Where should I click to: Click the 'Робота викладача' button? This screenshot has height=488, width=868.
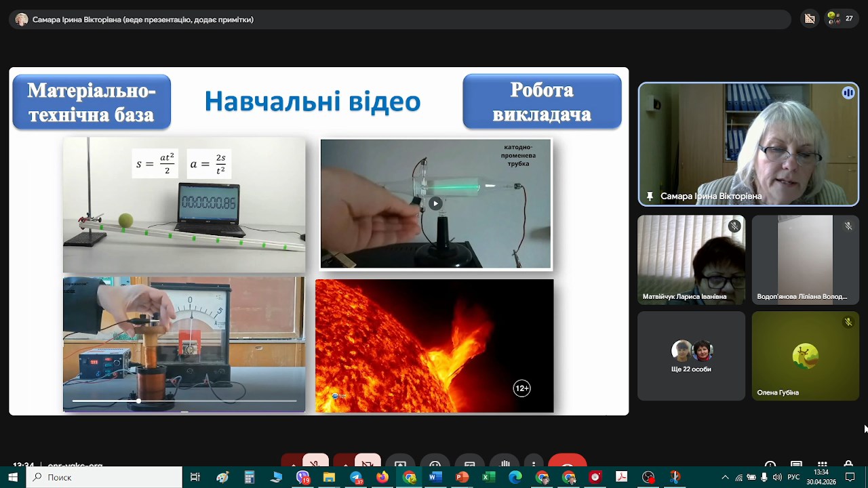[542, 102]
